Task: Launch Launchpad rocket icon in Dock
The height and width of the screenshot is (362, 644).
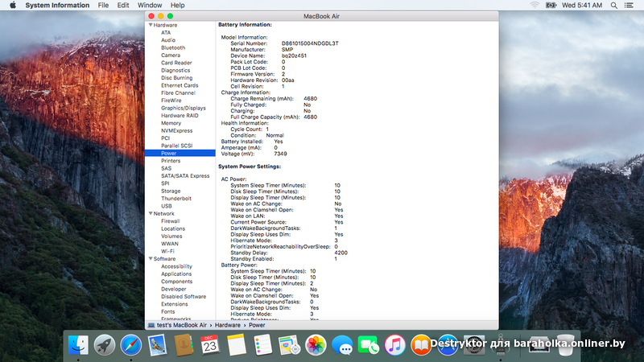Action: point(105,345)
